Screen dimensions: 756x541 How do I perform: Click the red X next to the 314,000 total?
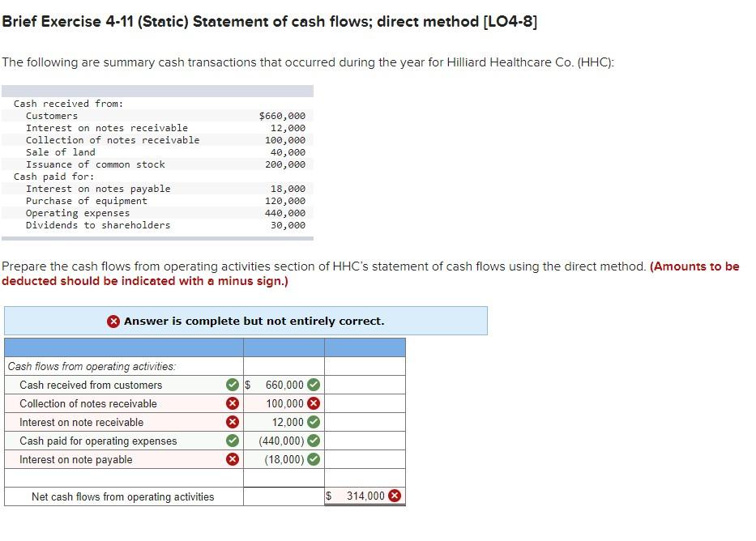click(394, 496)
